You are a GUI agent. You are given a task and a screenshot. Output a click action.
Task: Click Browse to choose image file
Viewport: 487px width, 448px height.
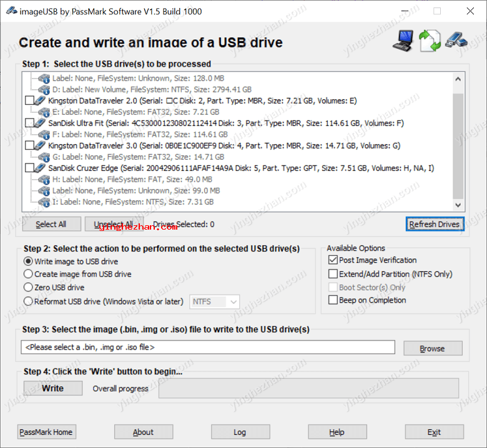click(433, 348)
